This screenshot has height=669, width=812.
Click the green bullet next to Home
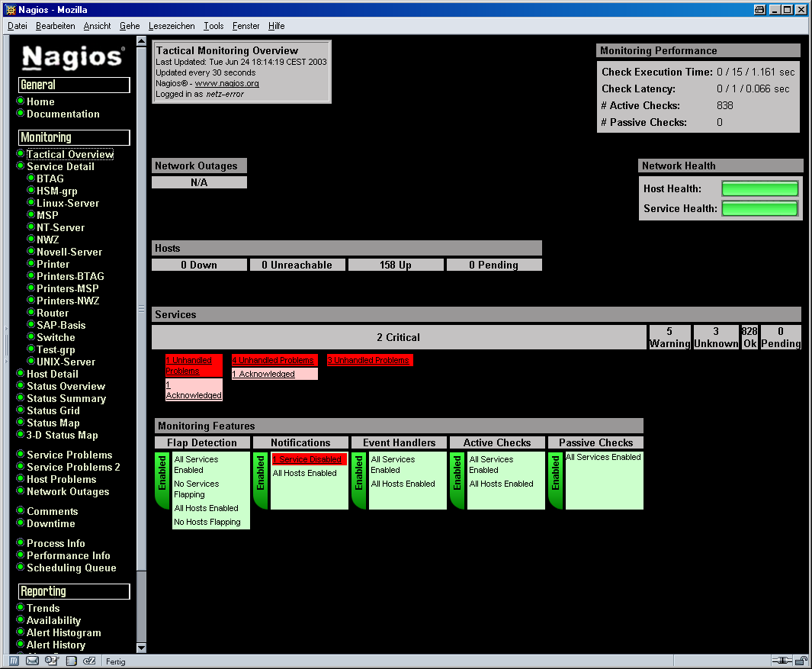coord(21,101)
